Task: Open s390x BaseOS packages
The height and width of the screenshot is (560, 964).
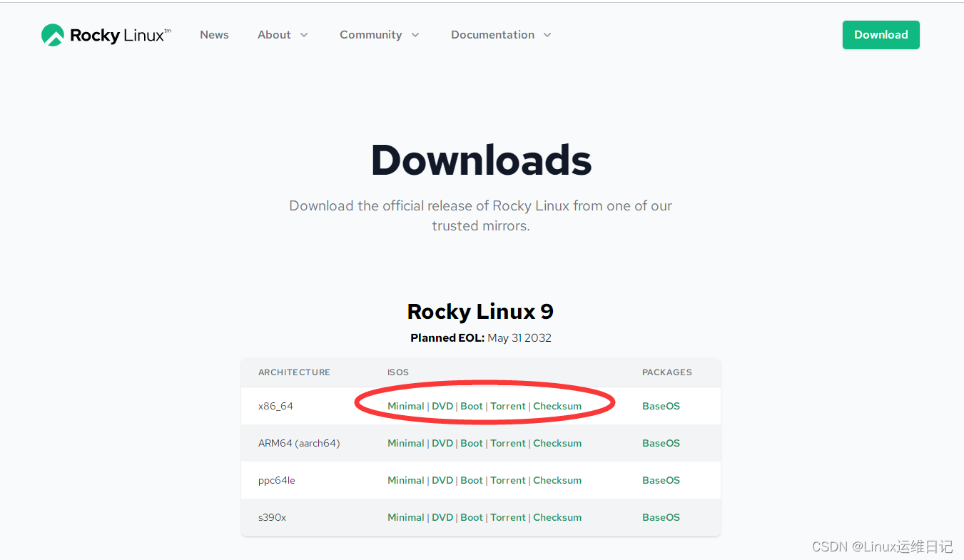Action: [661, 517]
